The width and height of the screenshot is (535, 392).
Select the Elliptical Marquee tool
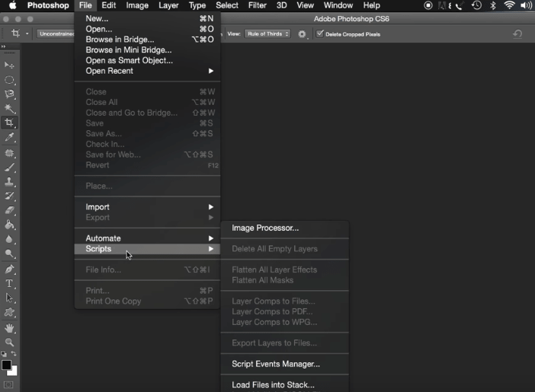(10, 80)
